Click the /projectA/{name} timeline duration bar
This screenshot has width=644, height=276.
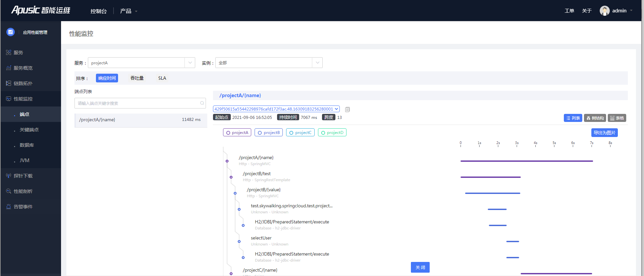click(527, 161)
